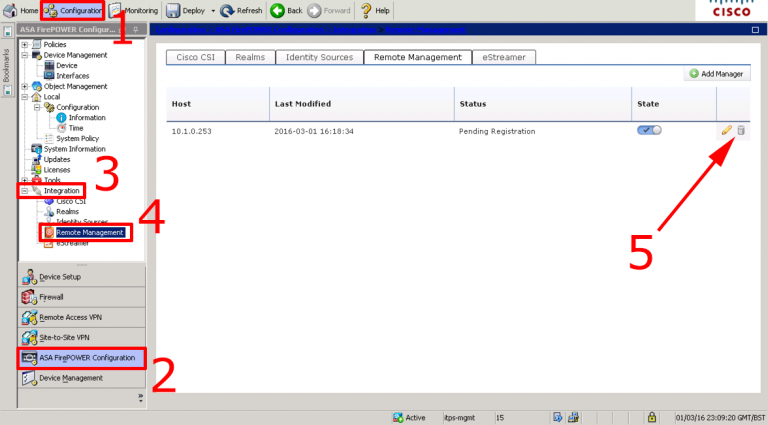Open the Monitoring toolbar item
Viewport: 768px width, 425px height.
[x=134, y=10]
